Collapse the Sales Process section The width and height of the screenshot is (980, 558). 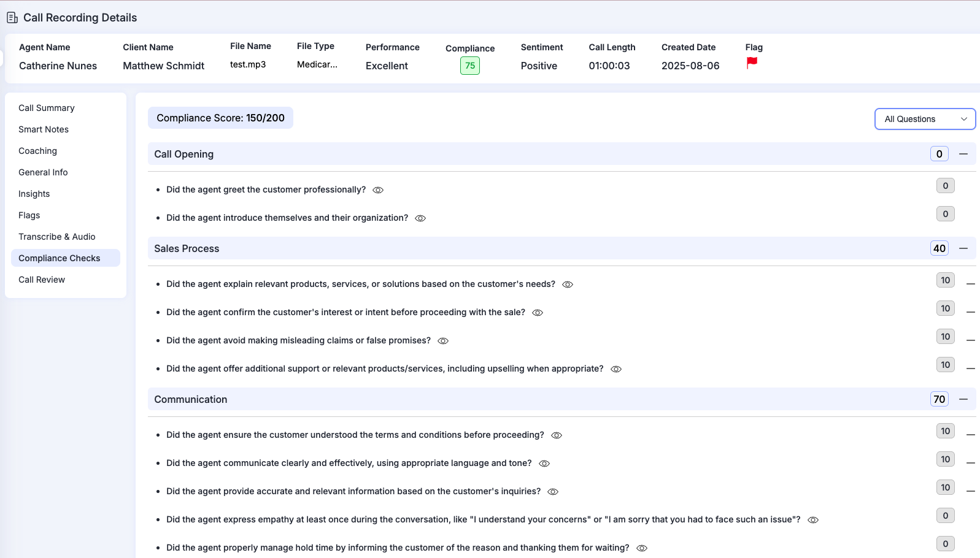point(963,248)
